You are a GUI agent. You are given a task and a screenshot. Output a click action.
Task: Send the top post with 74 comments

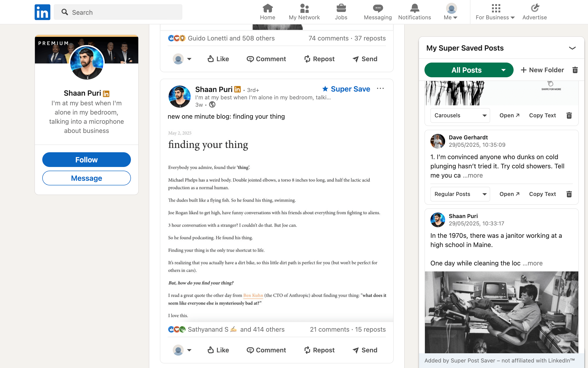pyautogui.click(x=365, y=59)
